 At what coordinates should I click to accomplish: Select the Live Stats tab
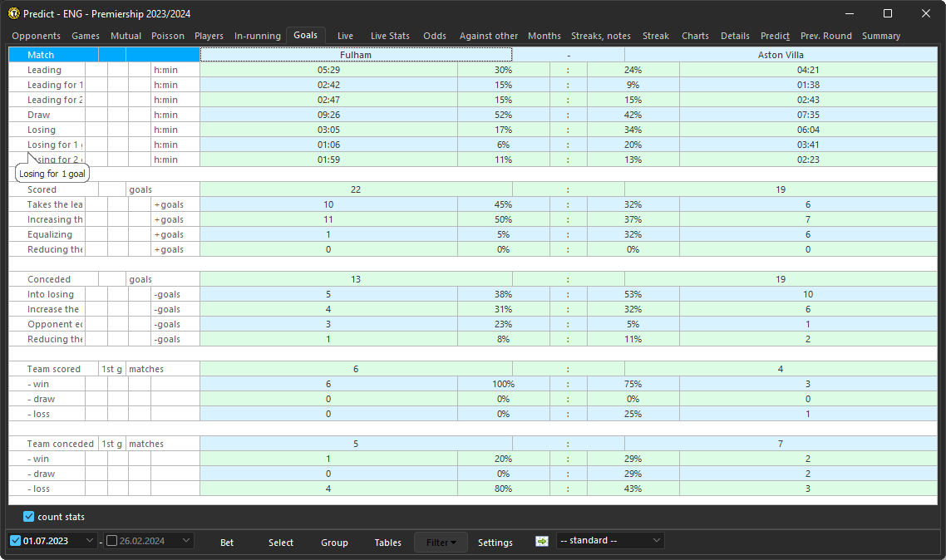pos(389,36)
